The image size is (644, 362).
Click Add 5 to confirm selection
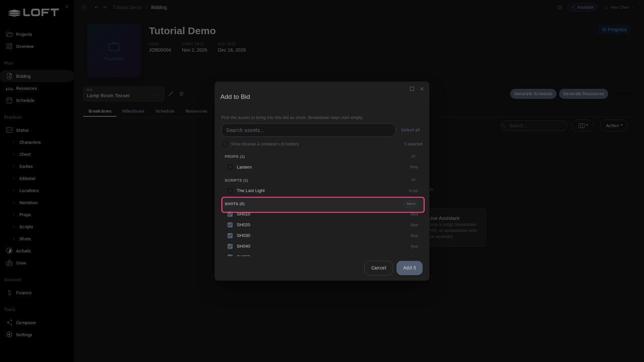click(x=410, y=268)
